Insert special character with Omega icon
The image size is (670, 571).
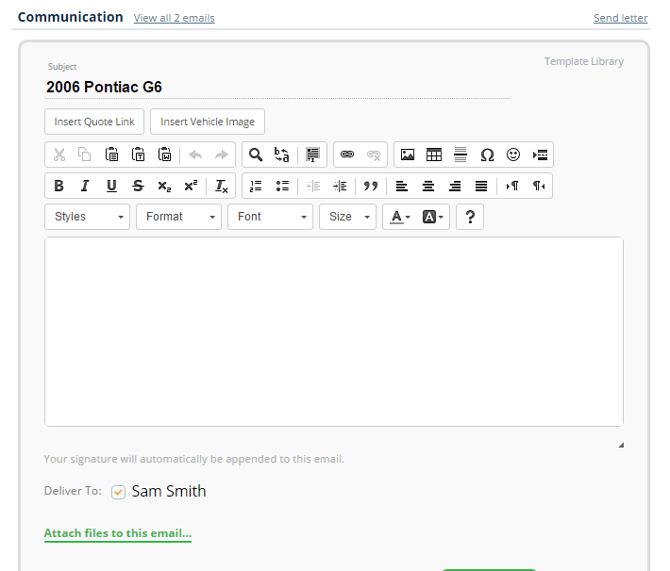(x=487, y=155)
